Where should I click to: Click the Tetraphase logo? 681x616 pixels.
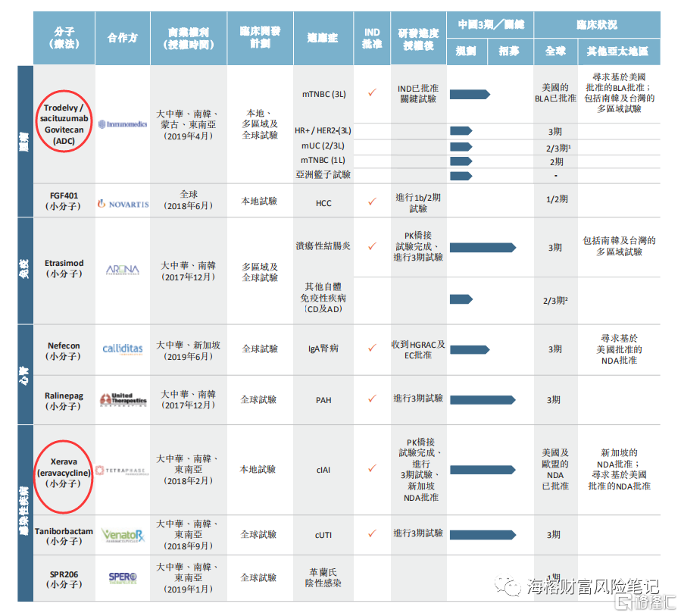(x=123, y=471)
